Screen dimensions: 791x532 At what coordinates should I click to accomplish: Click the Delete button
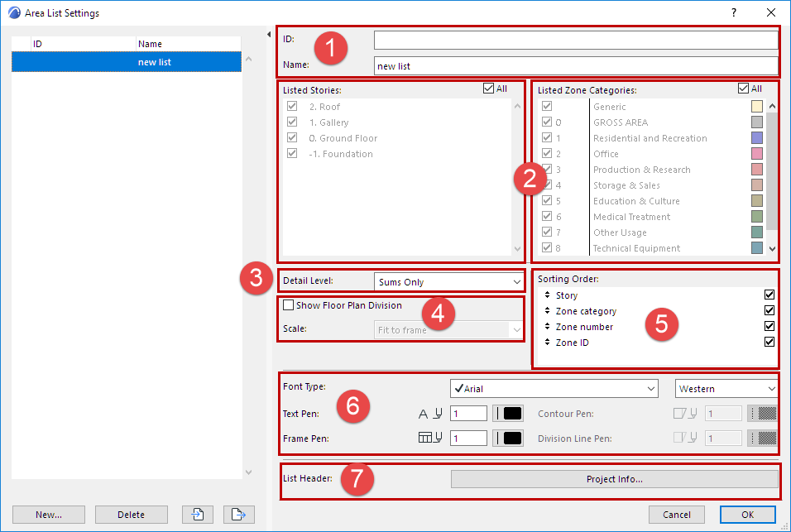click(132, 515)
